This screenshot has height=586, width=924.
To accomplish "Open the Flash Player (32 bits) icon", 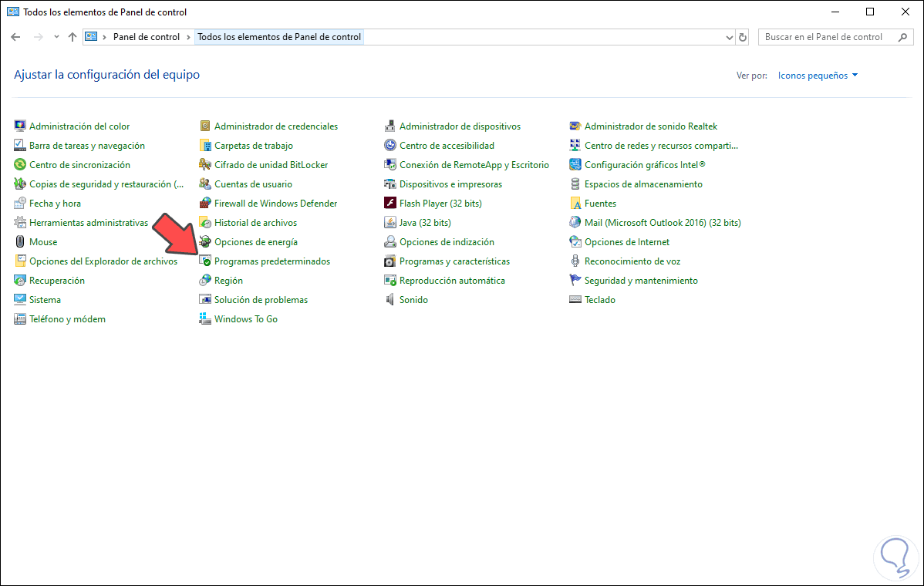I will tap(390, 204).
